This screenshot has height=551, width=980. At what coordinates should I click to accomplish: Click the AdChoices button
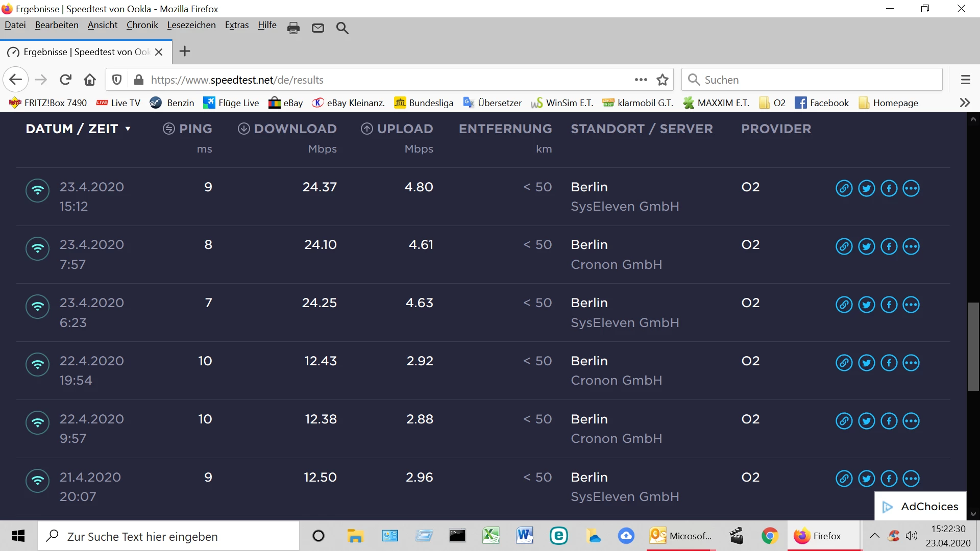point(920,506)
